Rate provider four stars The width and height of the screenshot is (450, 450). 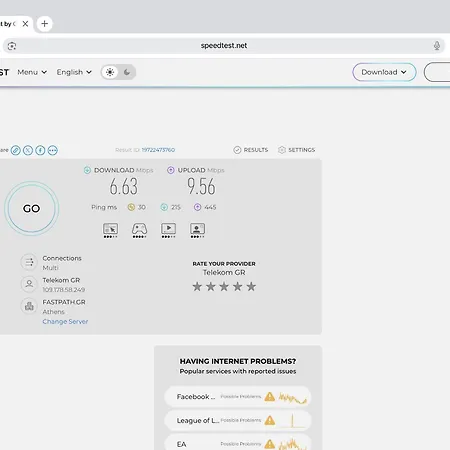pyautogui.click(x=238, y=286)
